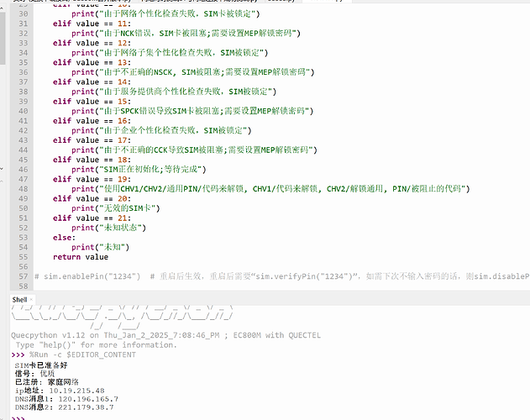Close the Shell tab with its x
530x420 pixels.
coord(31,300)
